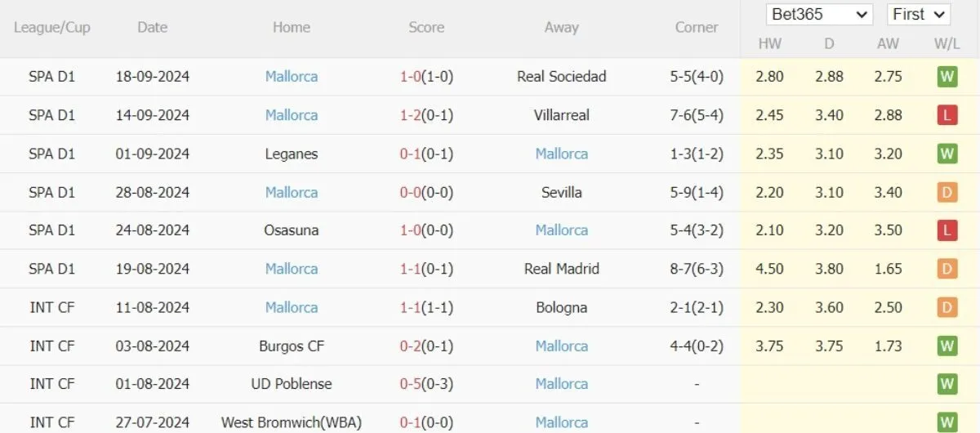Click the orange D badge for Real Madrid match

(947, 269)
